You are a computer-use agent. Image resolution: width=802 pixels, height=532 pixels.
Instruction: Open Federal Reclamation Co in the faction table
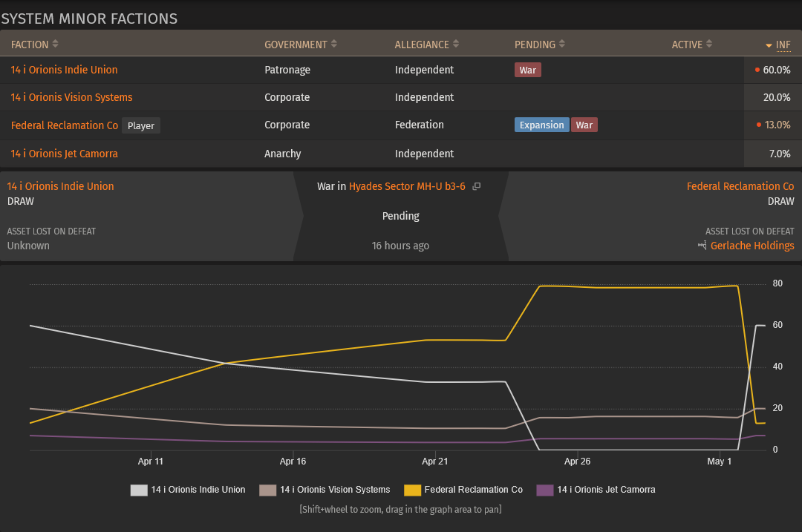(65, 125)
